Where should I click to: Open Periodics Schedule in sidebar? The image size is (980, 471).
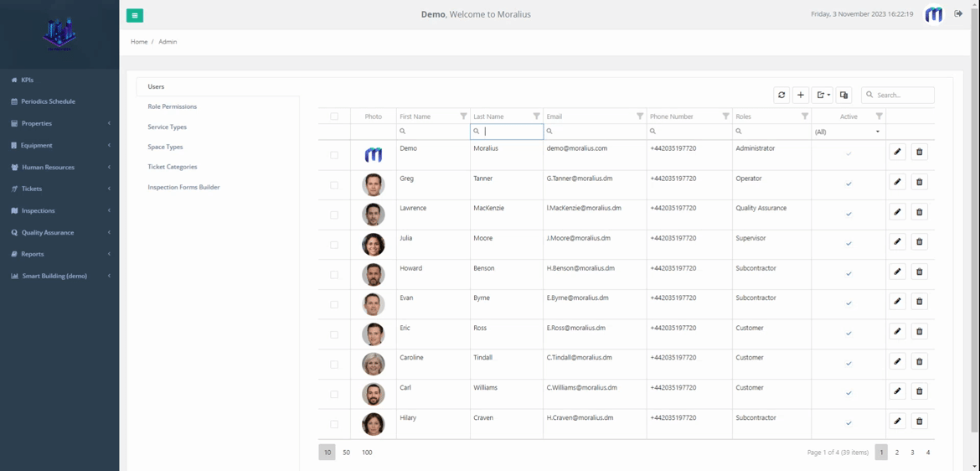click(48, 101)
